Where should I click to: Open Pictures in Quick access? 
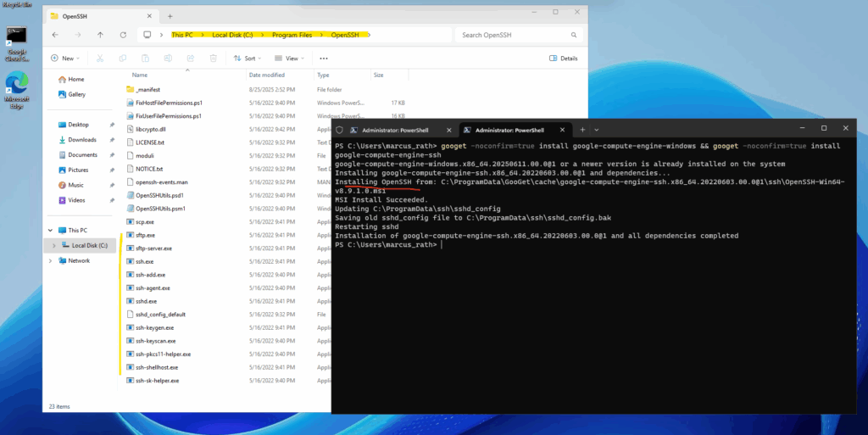tap(73, 170)
